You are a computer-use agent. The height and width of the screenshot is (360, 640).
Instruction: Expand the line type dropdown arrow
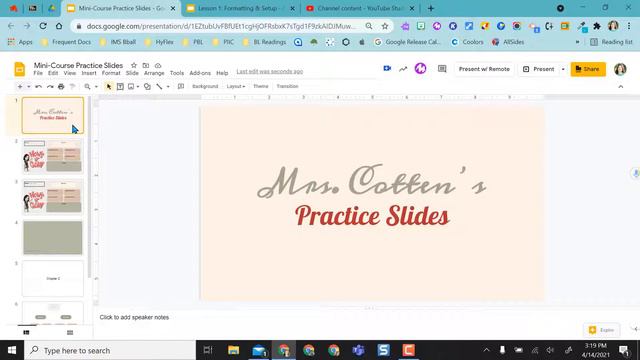(168, 87)
